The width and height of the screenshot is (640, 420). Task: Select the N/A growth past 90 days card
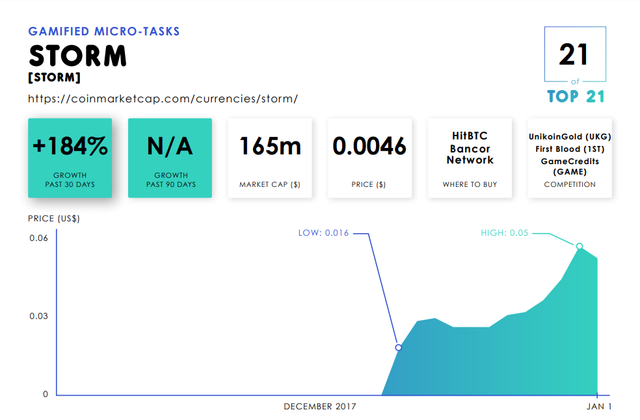pos(170,158)
